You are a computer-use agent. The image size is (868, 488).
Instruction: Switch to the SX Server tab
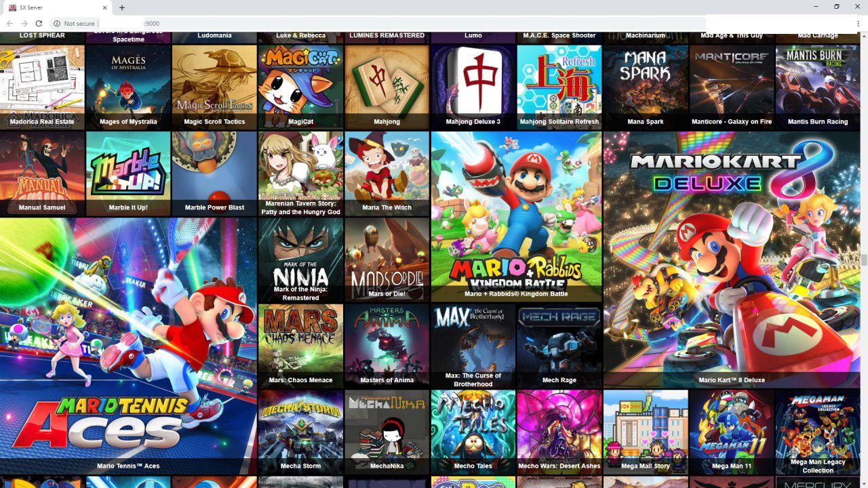tap(58, 7)
